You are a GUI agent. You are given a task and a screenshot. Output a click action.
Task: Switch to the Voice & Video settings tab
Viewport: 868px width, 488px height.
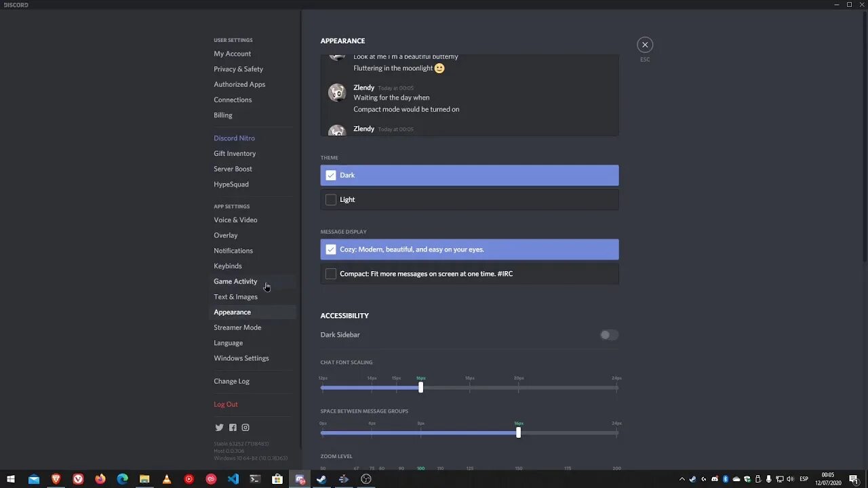pos(235,220)
